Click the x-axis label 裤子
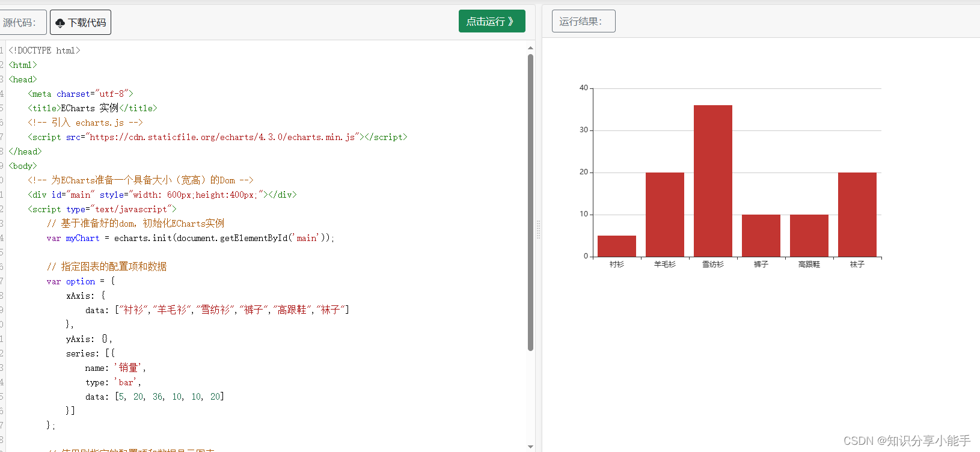Viewport: 980px width, 452px height. [x=761, y=264]
